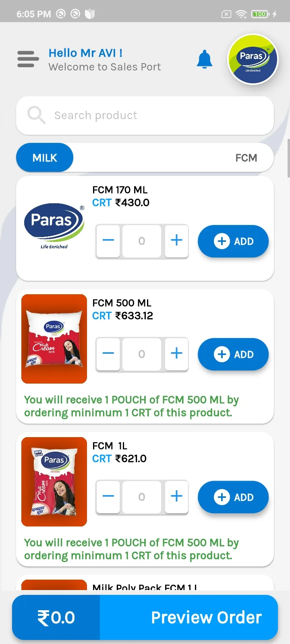Tap the notification bell icon

(205, 59)
